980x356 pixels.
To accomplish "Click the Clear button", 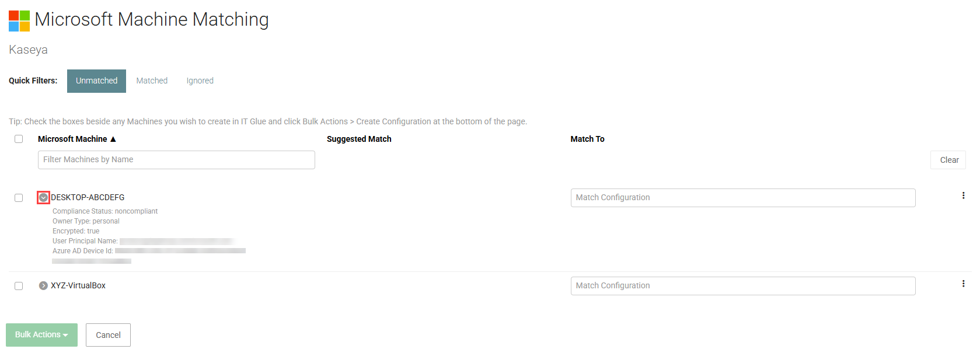I will point(948,160).
